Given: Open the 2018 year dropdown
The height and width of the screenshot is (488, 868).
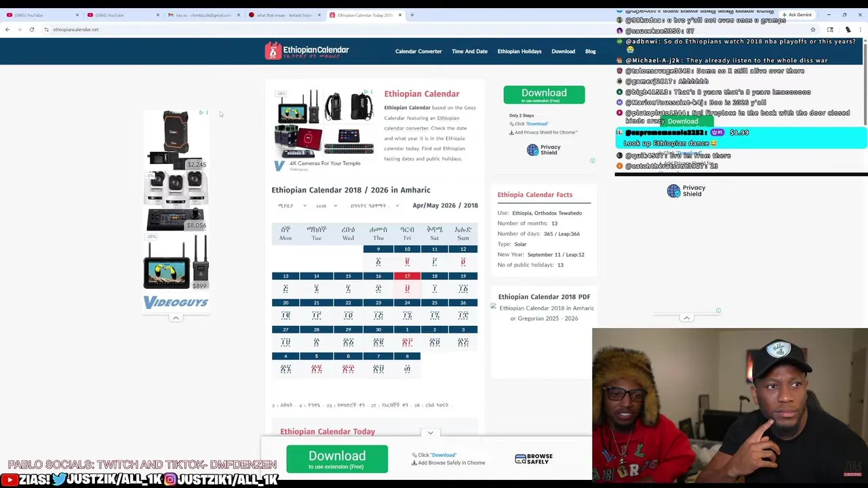Looking at the screenshot, I should (326, 206).
